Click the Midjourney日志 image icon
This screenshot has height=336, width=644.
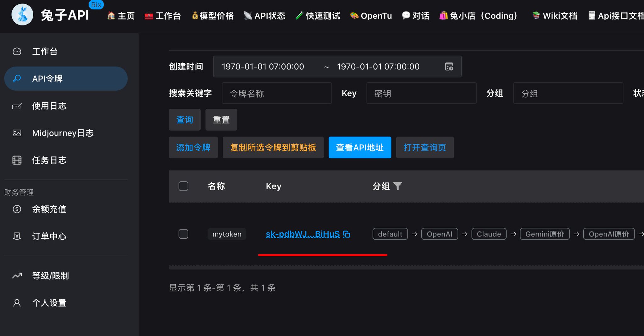(x=17, y=133)
